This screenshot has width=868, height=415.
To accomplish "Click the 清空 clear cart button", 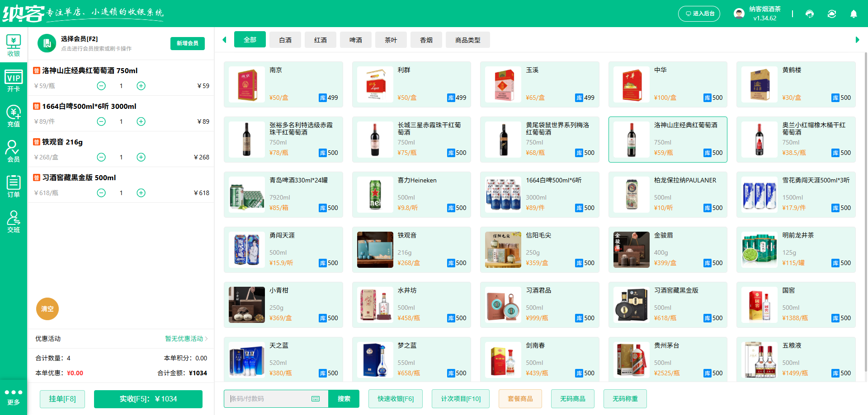I will (x=47, y=309).
